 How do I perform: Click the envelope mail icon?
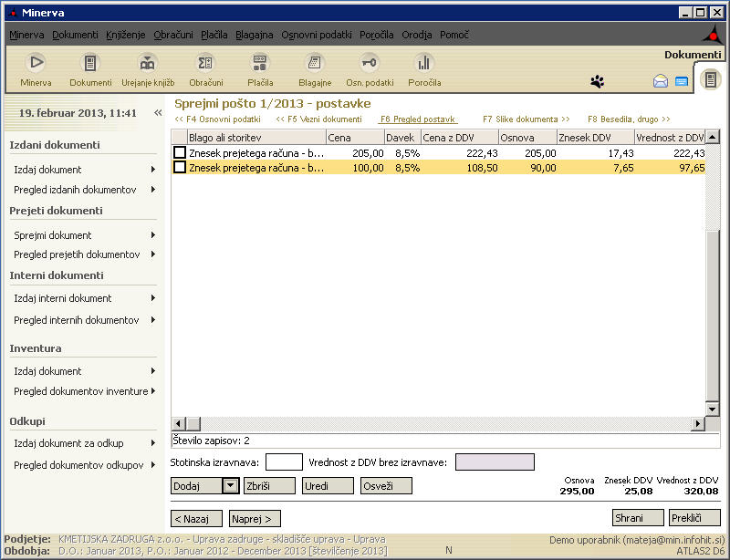(x=661, y=81)
